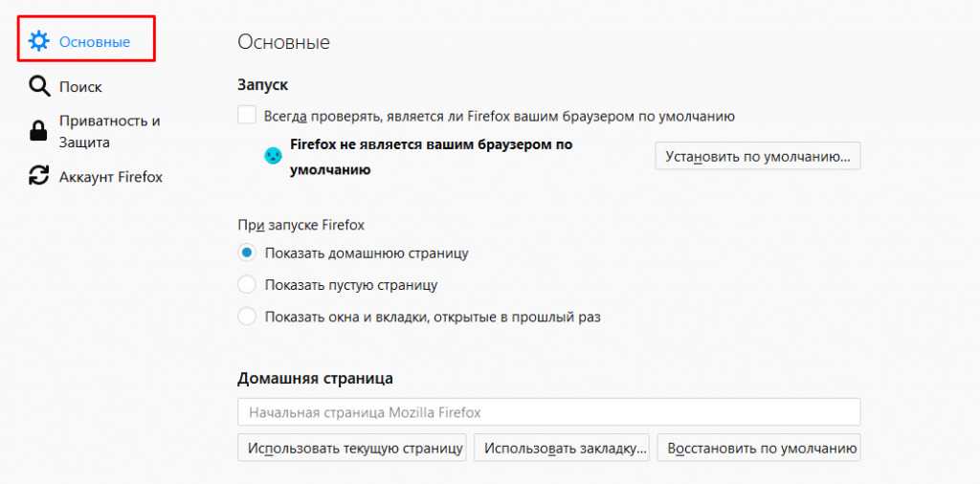
Task: Click the Домашняя страница section heading
Action: [x=315, y=378]
